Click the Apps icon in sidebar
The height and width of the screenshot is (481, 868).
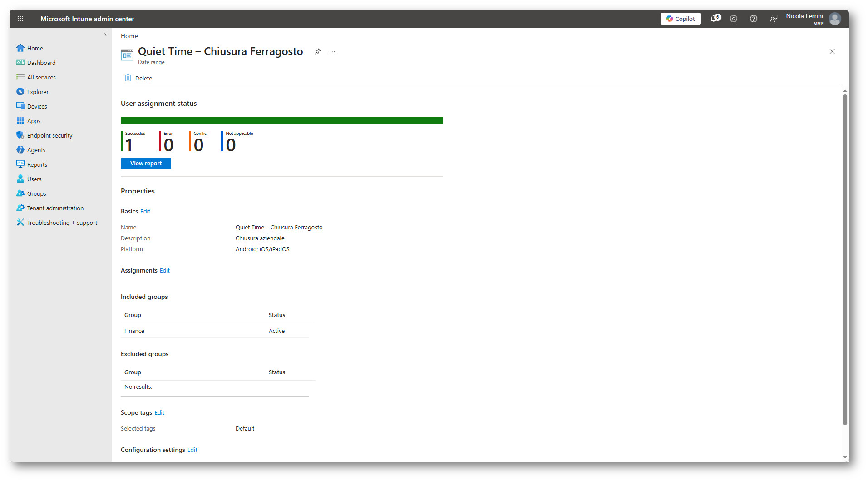[x=20, y=121]
